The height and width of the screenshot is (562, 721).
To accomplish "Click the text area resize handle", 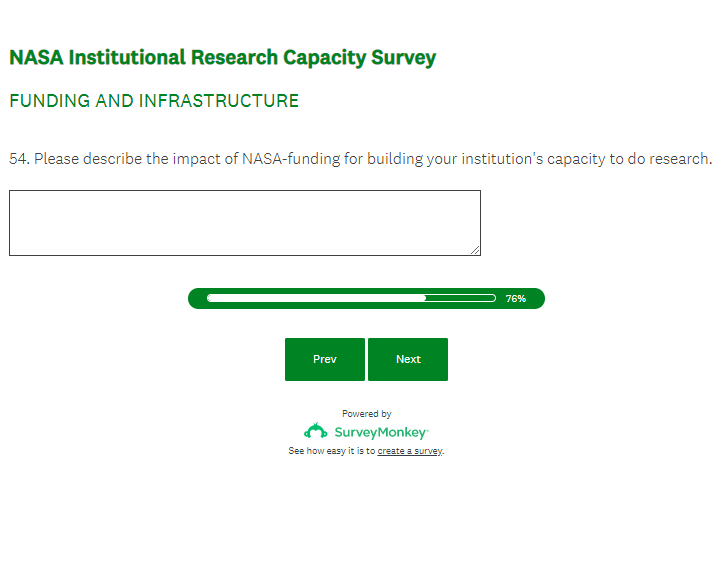I will click(x=475, y=250).
